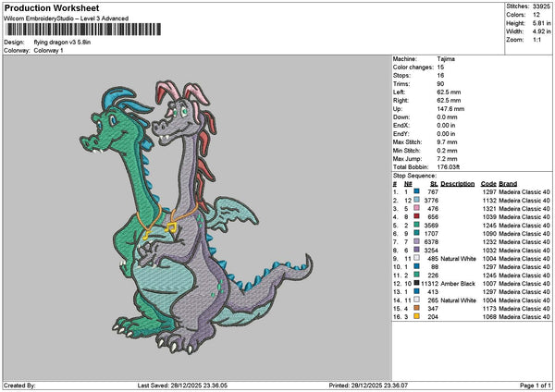Image resolution: width=555 pixels, height=392 pixels.
Task: Click the dragon embroidery design preview
Action: click(196, 217)
